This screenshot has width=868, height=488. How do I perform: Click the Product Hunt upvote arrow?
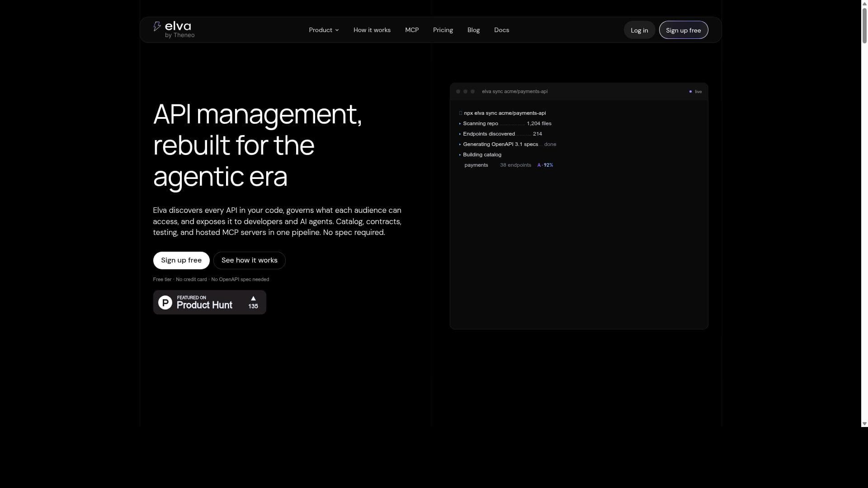pos(253,298)
